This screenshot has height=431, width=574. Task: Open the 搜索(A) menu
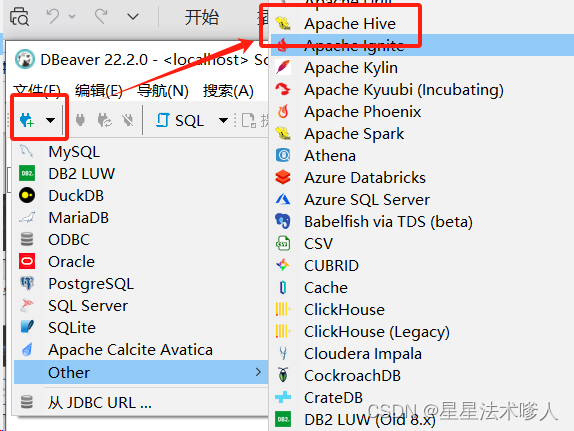(228, 91)
